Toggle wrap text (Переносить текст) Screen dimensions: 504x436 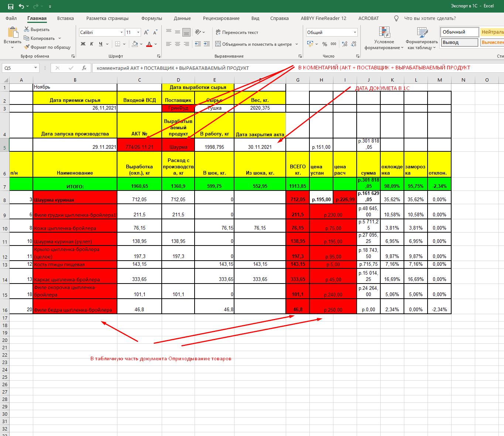point(237,32)
